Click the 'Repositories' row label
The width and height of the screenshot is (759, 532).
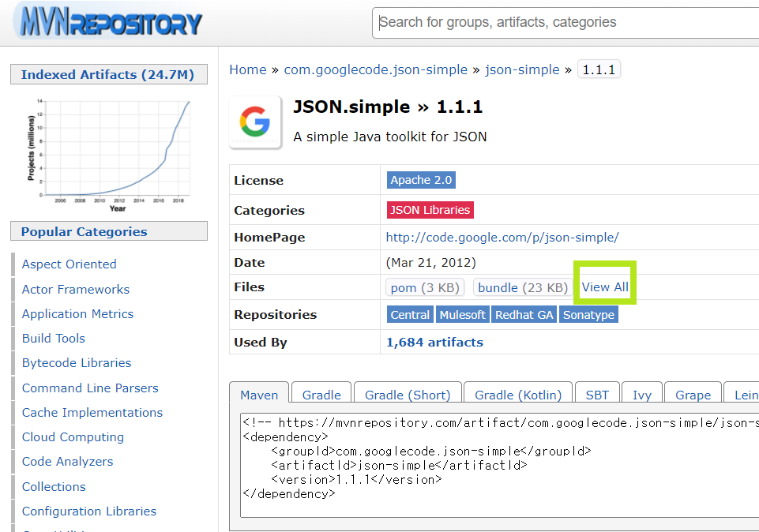[276, 314]
